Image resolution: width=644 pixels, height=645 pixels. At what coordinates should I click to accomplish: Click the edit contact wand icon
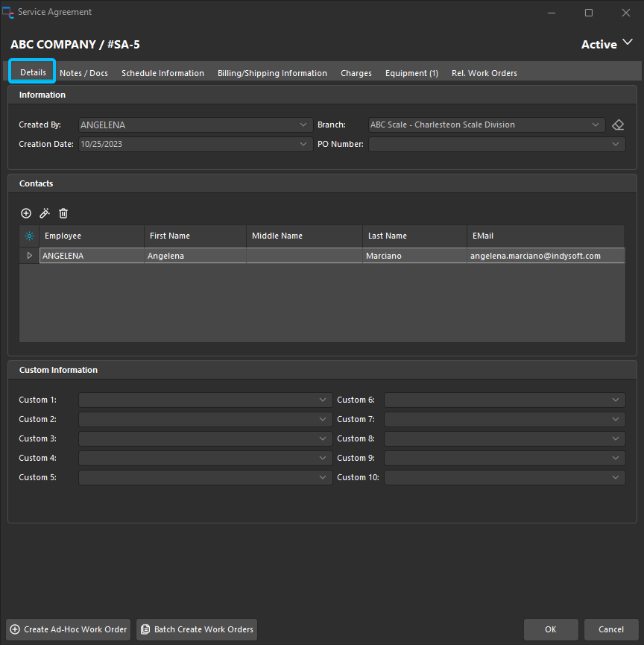45,213
